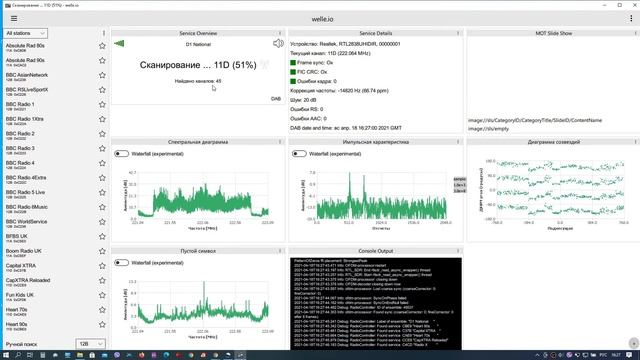
Task: Star the Heart 90s station
Action: point(102,325)
